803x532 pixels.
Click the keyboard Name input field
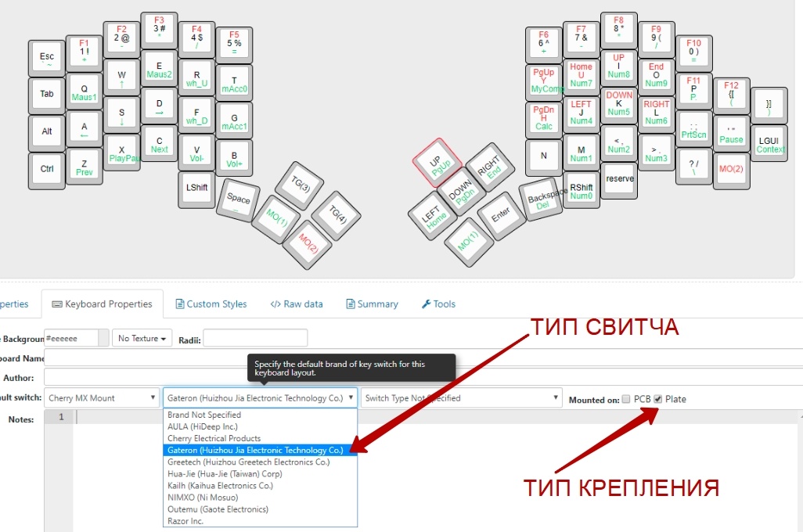tap(423, 358)
